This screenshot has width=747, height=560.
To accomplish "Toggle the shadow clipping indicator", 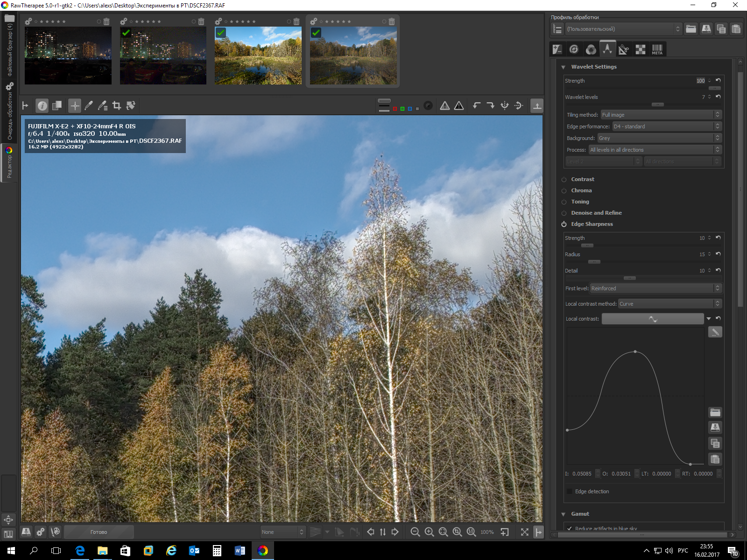I will pyautogui.click(x=445, y=106).
